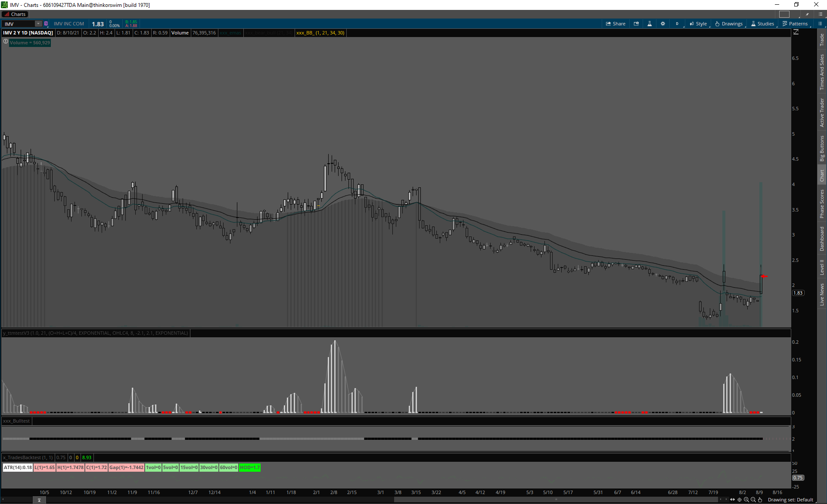Click the expand chart arrows icon
Viewport: 827px width, 504px height.
coord(733,500)
